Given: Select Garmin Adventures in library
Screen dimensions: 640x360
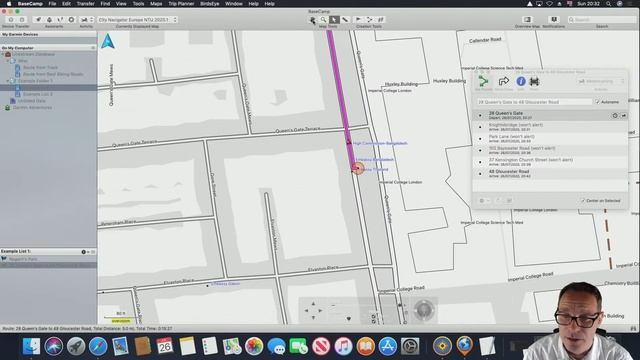Looking at the screenshot, I should (32, 108).
